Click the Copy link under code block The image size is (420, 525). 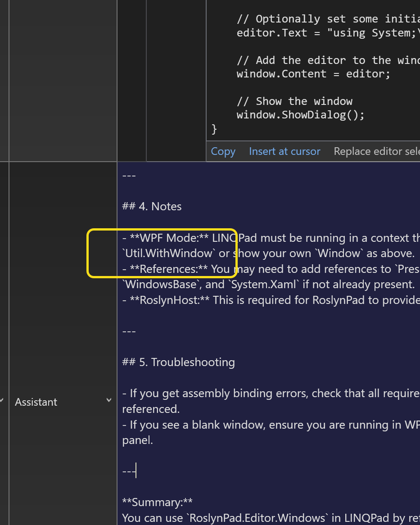click(x=223, y=151)
